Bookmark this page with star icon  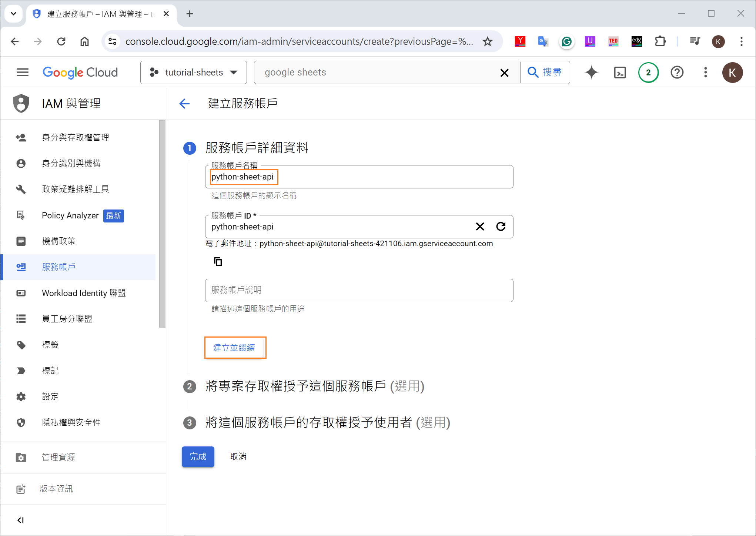[487, 41]
